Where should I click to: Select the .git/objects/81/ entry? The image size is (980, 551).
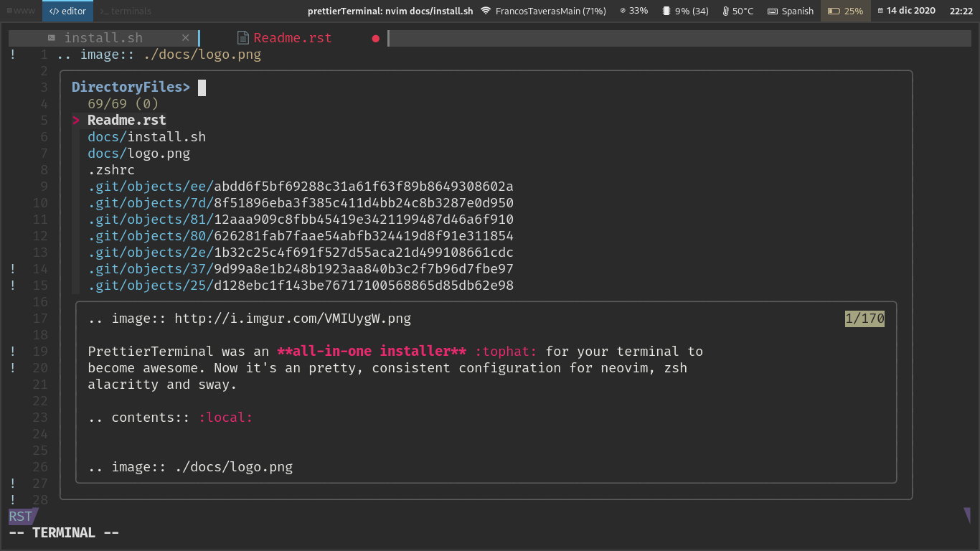click(x=301, y=220)
